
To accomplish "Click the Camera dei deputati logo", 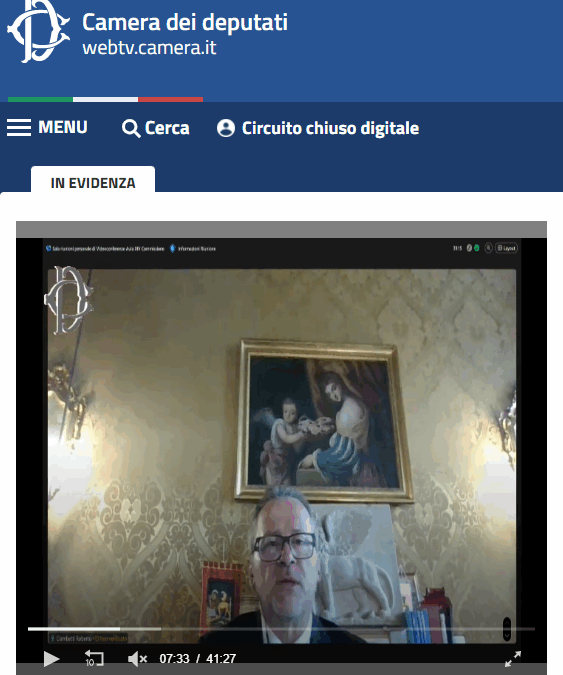I will point(38,32).
